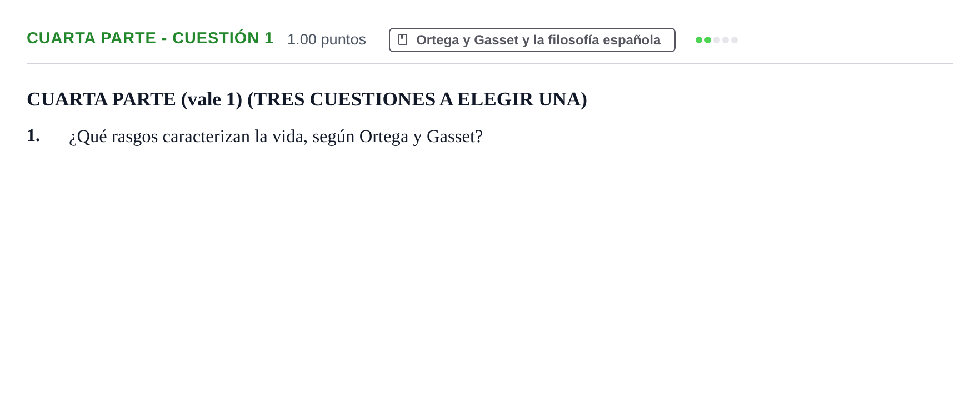980x402 pixels.
Task: Select the first green difficulty dot
Action: [x=699, y=40]
